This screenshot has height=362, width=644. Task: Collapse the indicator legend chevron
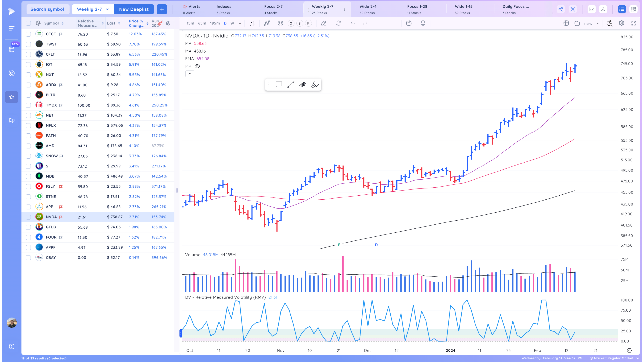(190, 74)
